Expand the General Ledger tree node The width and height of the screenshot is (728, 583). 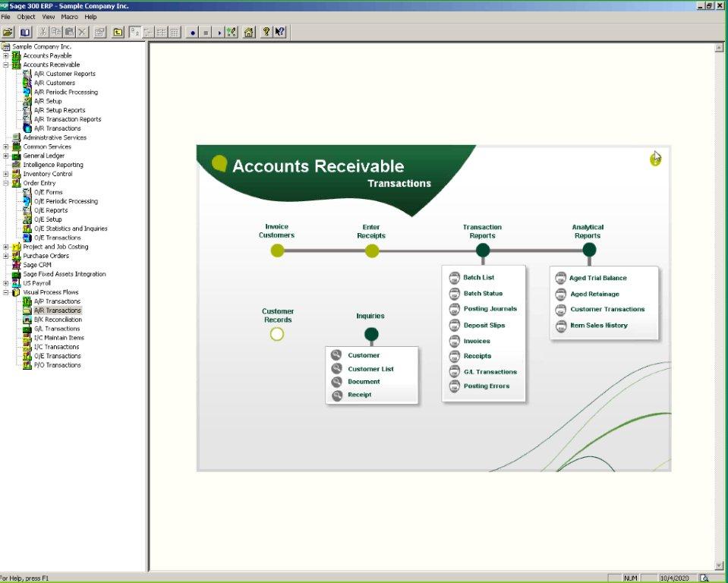click(6, 156)
